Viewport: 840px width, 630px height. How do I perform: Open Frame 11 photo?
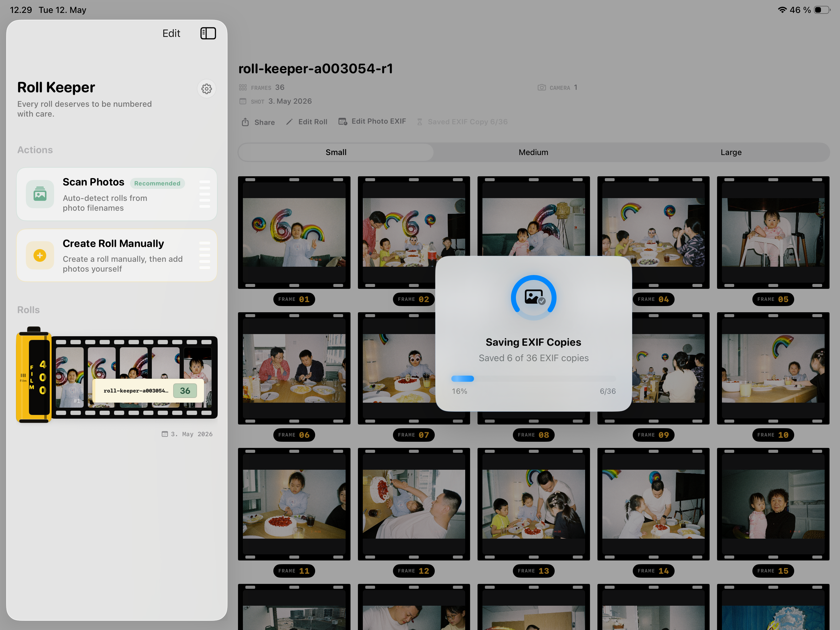point(294,504)
